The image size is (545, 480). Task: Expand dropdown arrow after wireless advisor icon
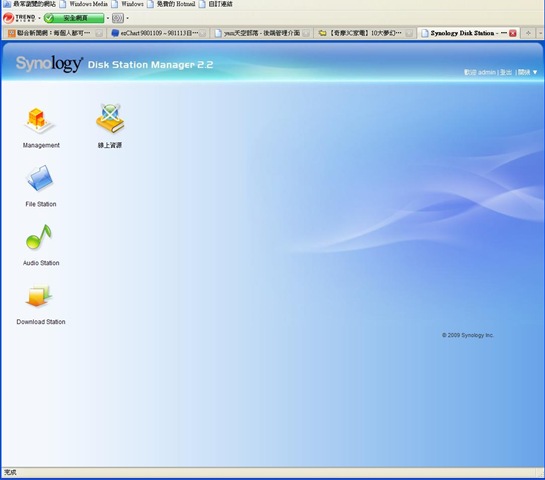128,18
